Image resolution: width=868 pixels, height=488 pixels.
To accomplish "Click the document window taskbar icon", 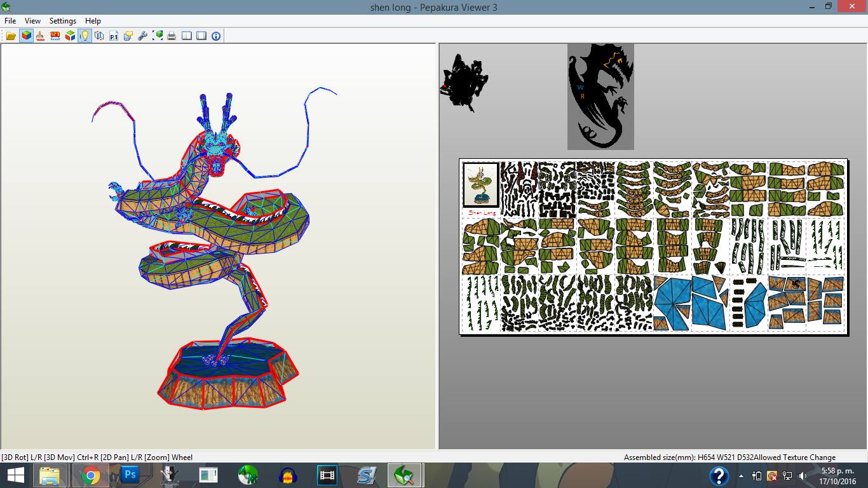I will coord(208,475).
